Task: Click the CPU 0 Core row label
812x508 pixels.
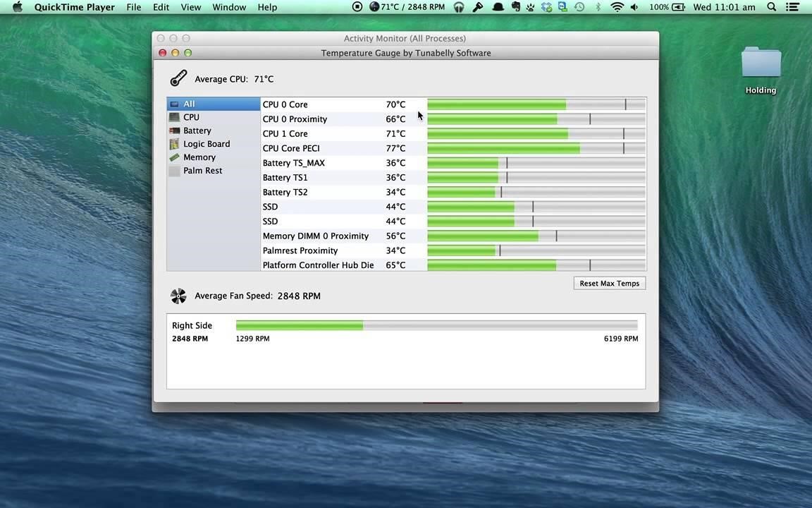Action: pos(285,104)
